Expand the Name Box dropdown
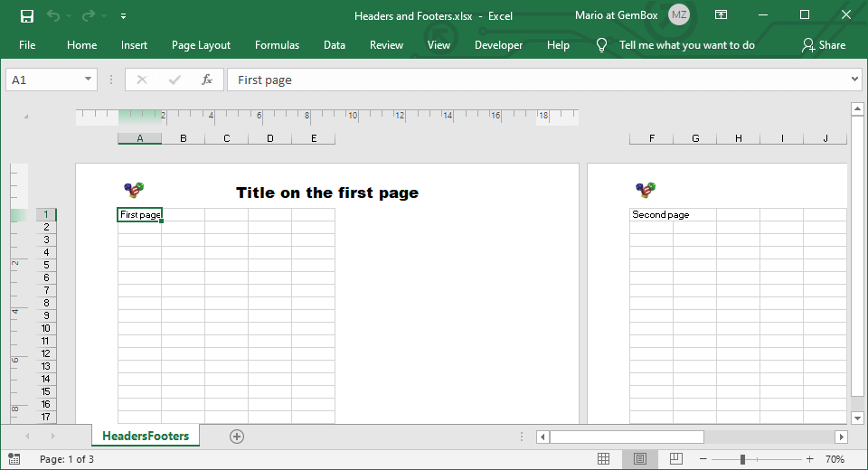This screenshot has height=470, width=868. click(88, 80)
